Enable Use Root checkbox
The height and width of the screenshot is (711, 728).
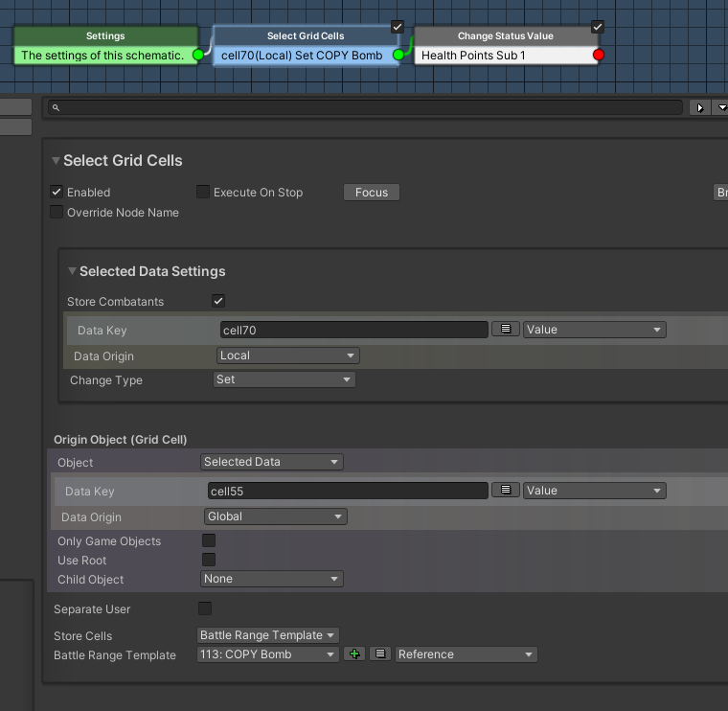pos(209,560)
